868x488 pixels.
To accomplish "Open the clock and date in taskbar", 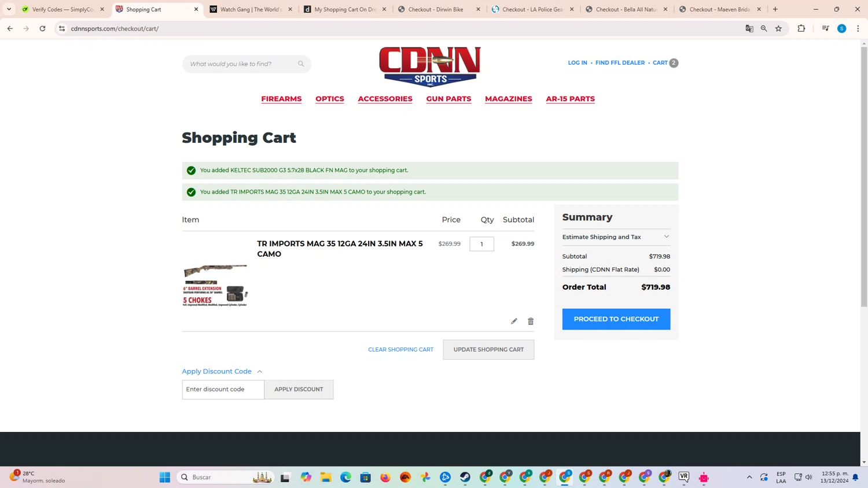I will [834, 477].
